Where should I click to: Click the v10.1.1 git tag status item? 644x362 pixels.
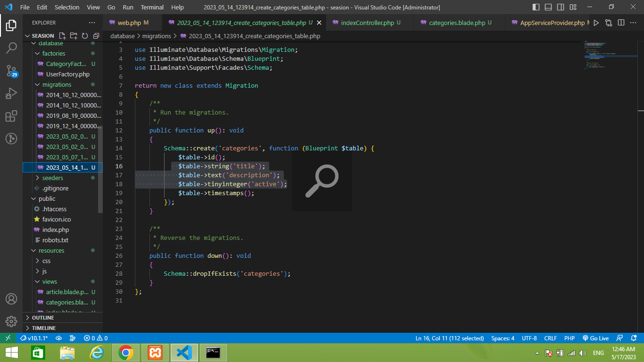(34, 338)
